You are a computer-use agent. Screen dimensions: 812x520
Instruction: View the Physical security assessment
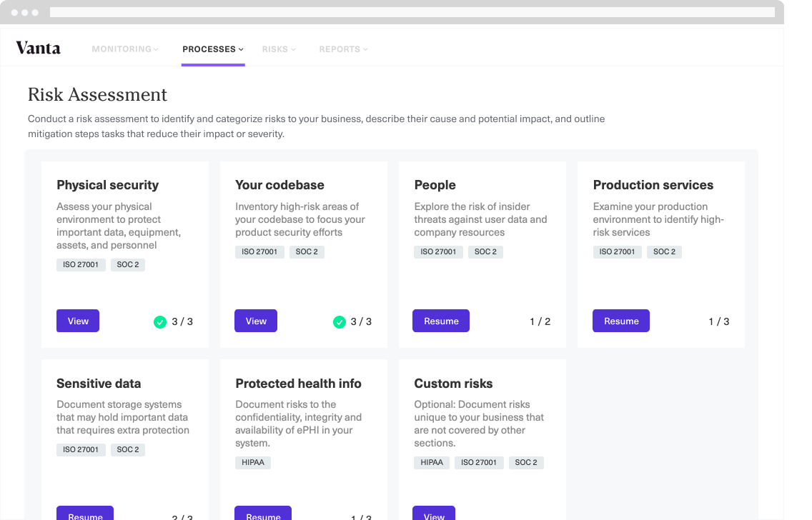pyautogui.click(x=78, y=321)
